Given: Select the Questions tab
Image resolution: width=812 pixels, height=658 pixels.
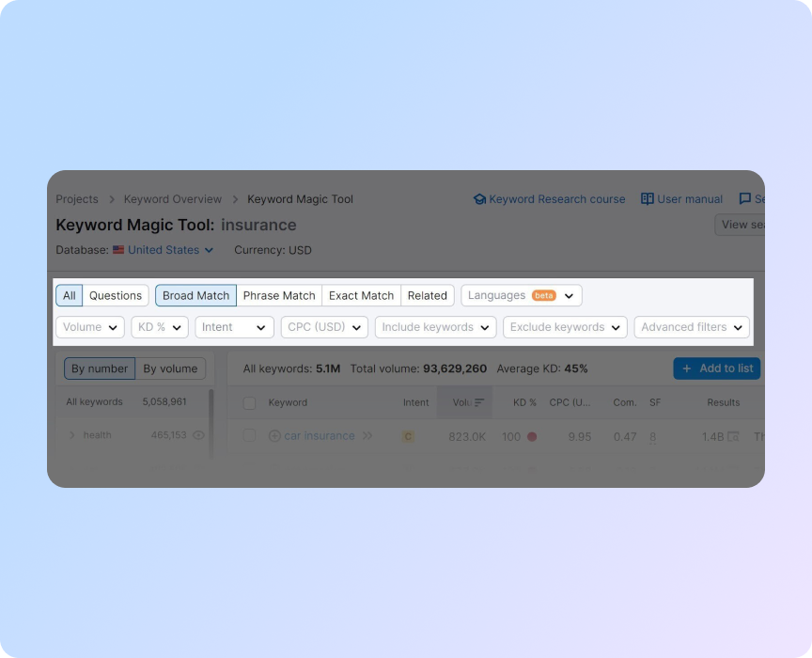Looking at the screenshot, I should pyautogui.click(x=115, y=295).
